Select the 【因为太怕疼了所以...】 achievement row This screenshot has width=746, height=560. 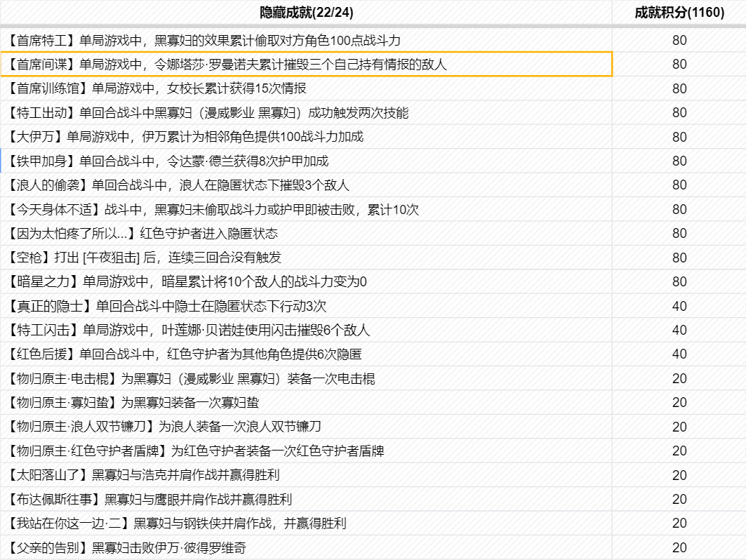coord(144,234)
